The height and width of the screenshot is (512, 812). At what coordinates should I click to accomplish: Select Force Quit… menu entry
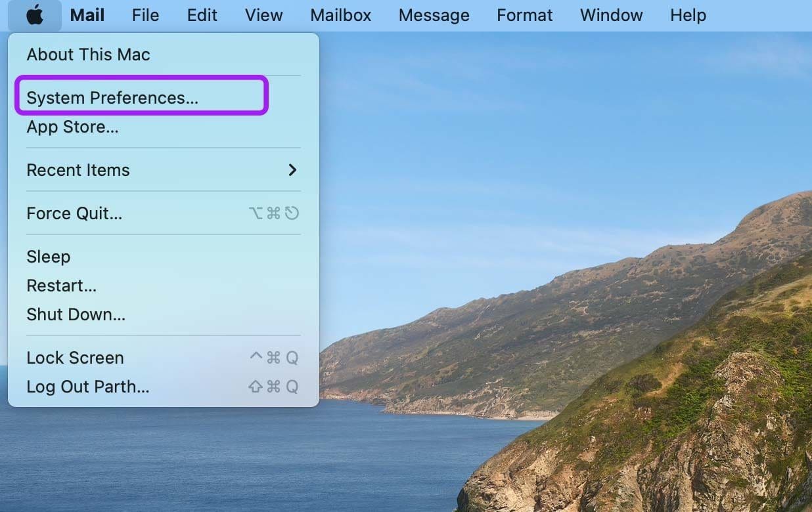(x=164, y=213)
